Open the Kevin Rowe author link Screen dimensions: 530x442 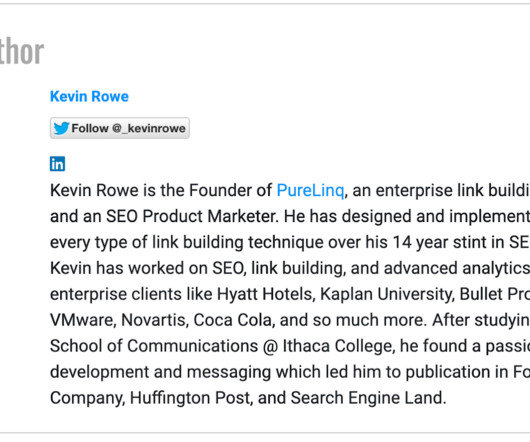pos(89,97)
